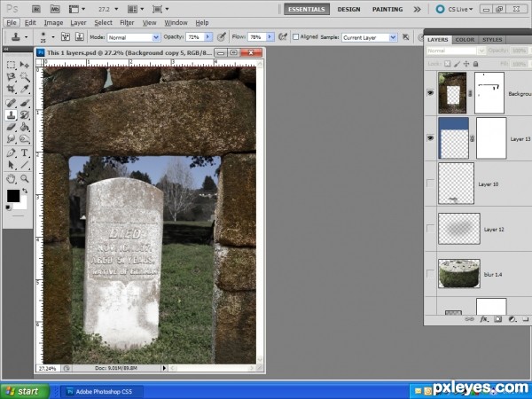Launch Bridge from application bar
The image size is (532, 399).
[x=36, y=9]
